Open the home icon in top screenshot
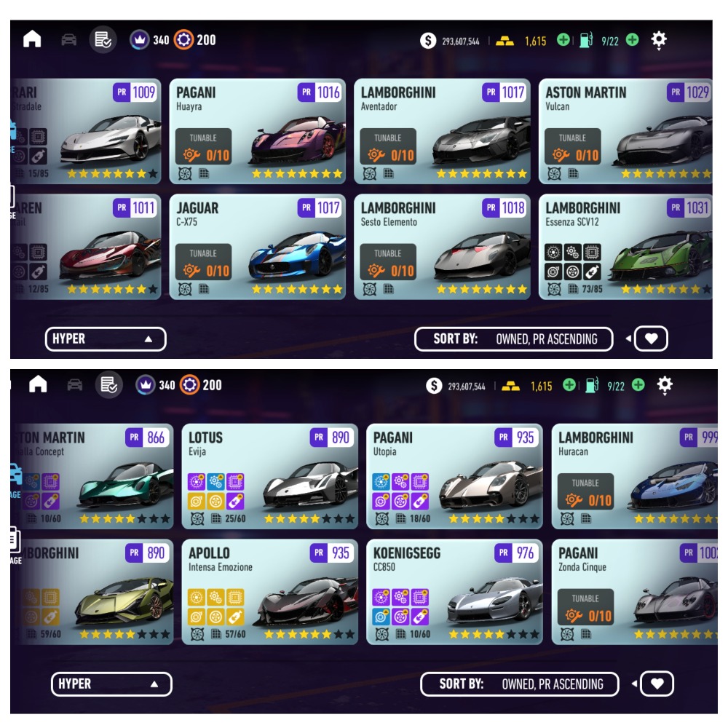The width and height of the screenshot is (728, 728). [x=32, y=39]
